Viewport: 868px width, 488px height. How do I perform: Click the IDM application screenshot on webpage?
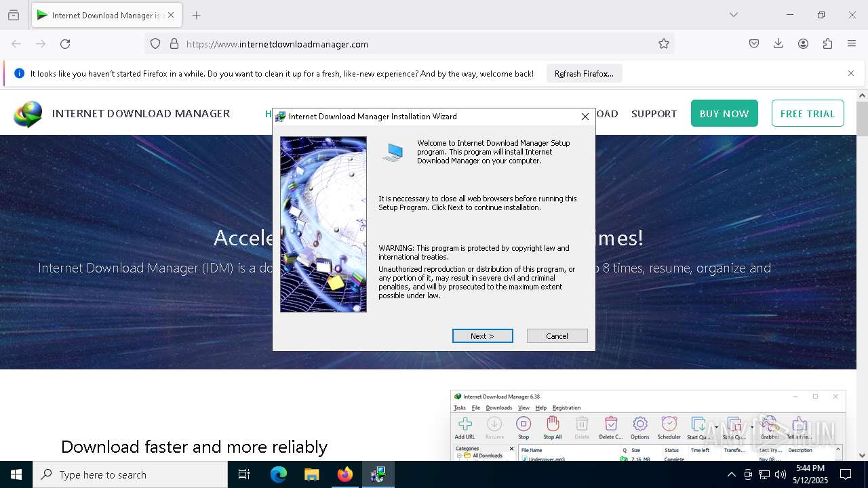(648, 426)
